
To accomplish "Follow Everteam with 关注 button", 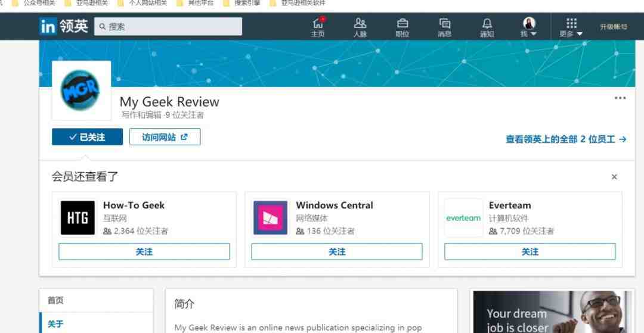I will click(530, 251).
